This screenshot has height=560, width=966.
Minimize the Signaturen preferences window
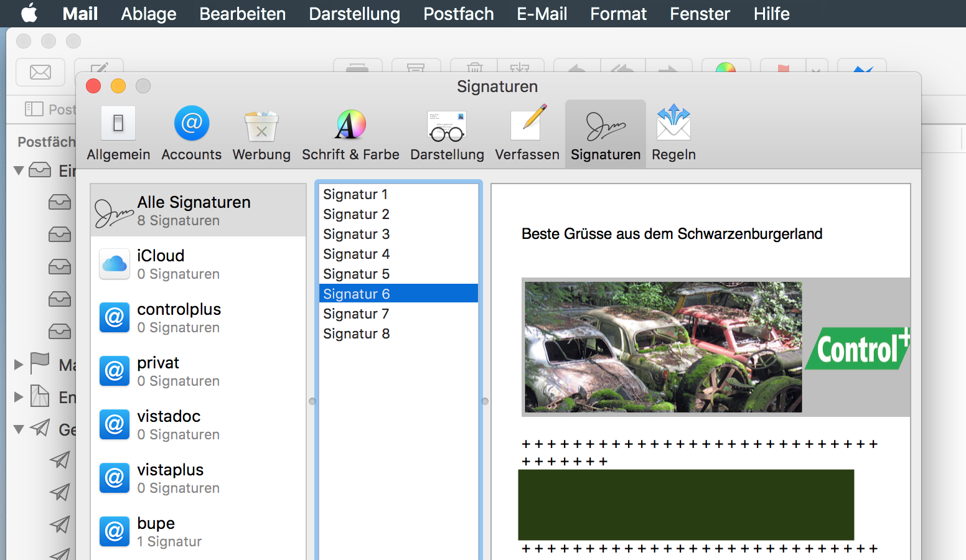tap(118, 86)
